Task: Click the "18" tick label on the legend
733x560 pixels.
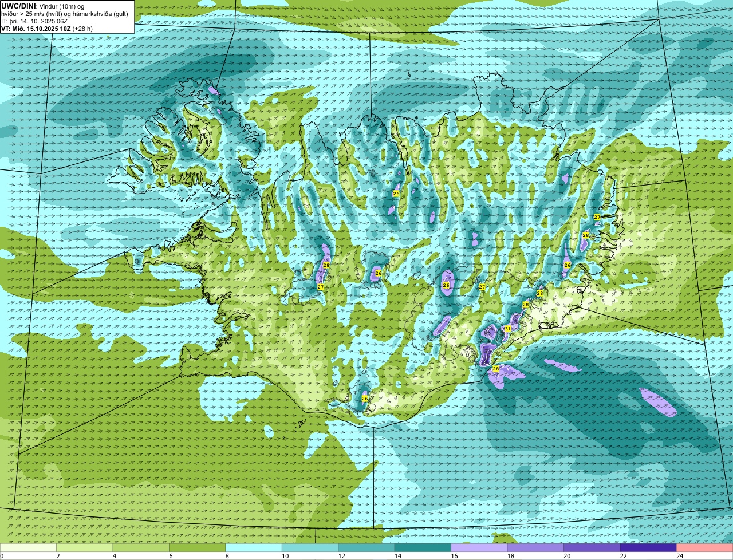Action: tap(510, 556)
